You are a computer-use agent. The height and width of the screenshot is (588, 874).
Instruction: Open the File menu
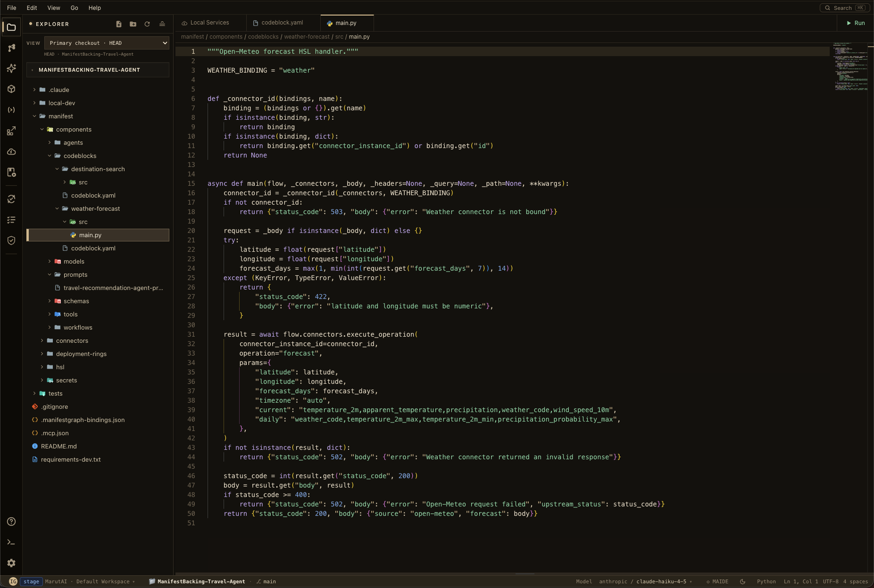tap(12, 8)
